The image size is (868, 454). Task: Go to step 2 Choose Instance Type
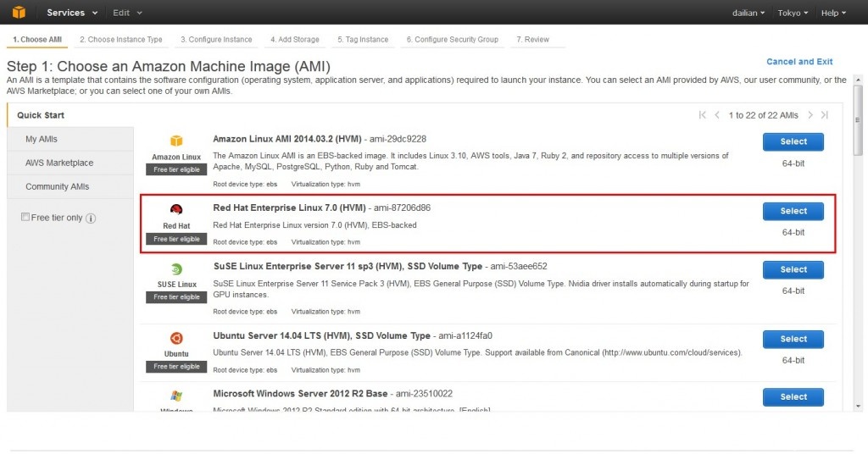[120, 39]
